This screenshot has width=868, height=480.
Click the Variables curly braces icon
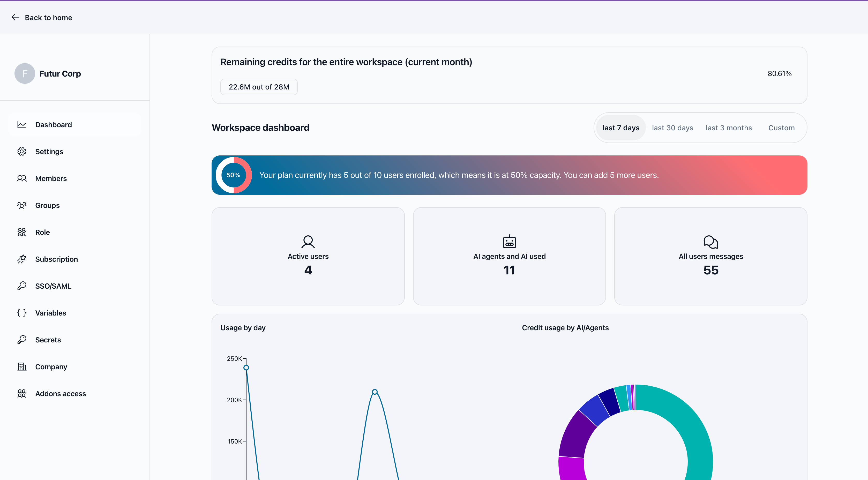(21, 313)
